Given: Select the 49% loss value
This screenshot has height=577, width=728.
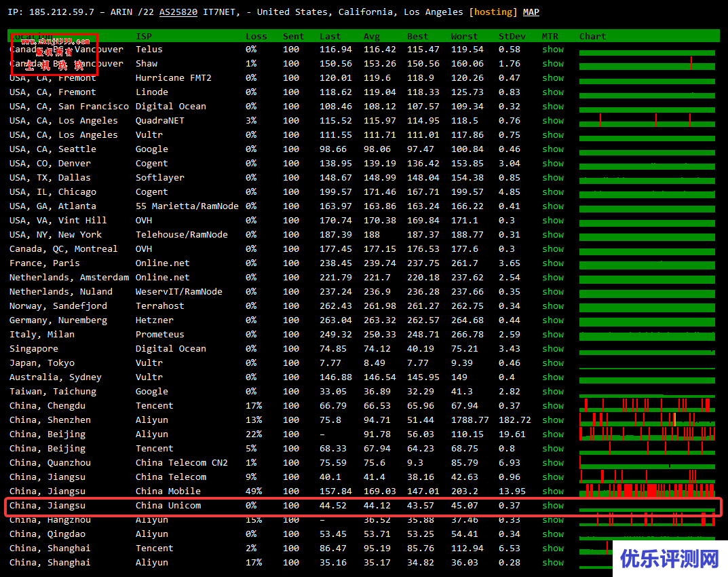Looking at the screenshot, I should [x=254, y=491].
